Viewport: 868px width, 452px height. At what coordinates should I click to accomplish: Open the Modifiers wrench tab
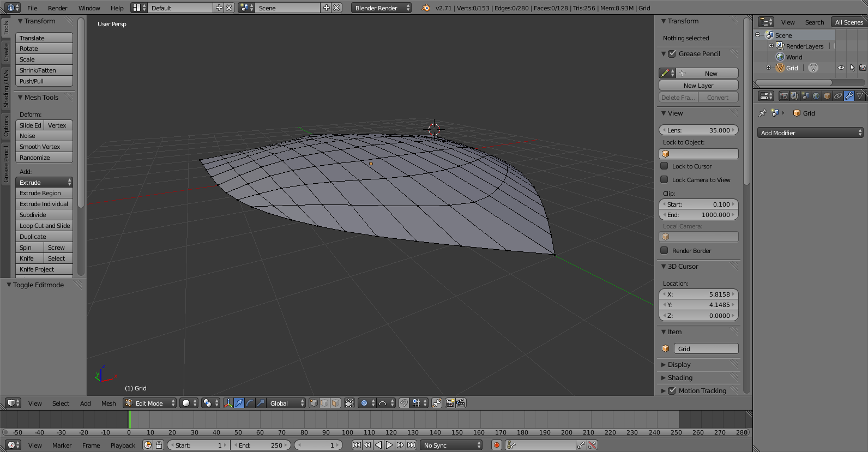click(849, 96)
